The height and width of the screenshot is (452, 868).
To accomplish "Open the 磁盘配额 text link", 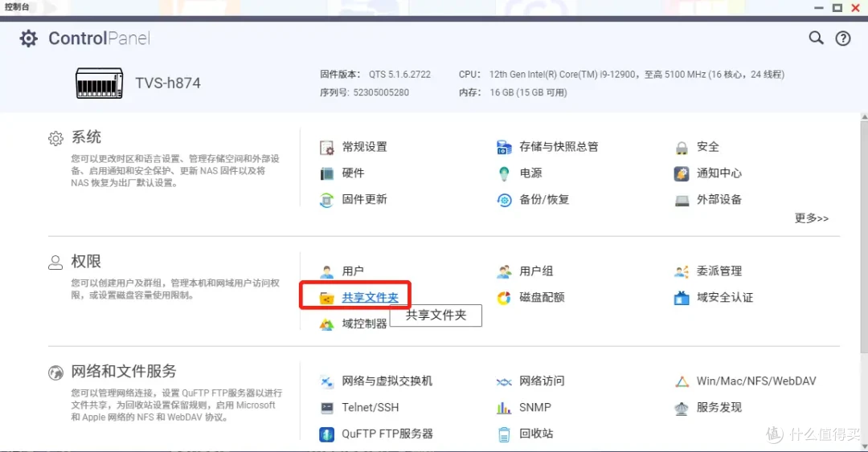I will [542, 297].
